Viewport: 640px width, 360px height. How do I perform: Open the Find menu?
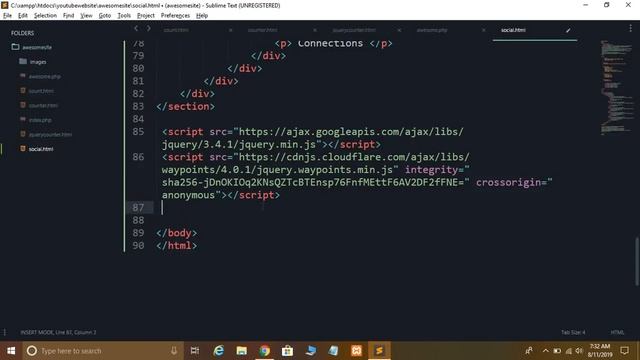tap(68, 16)
